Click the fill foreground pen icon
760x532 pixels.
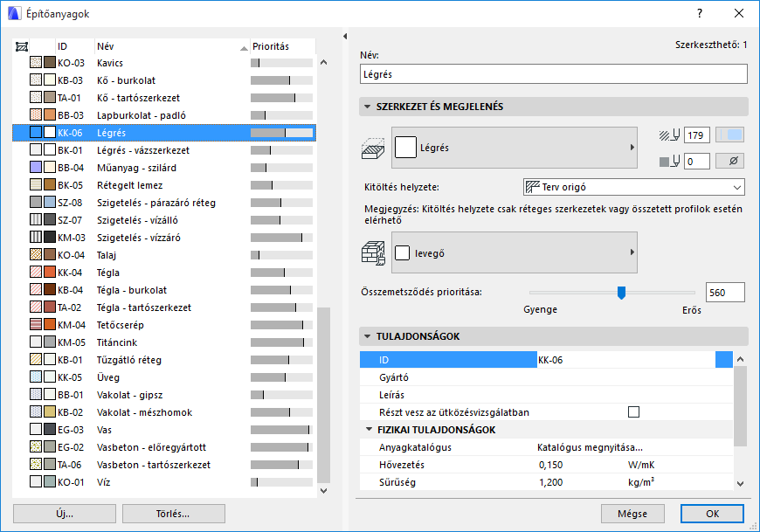tap(670, 135)
